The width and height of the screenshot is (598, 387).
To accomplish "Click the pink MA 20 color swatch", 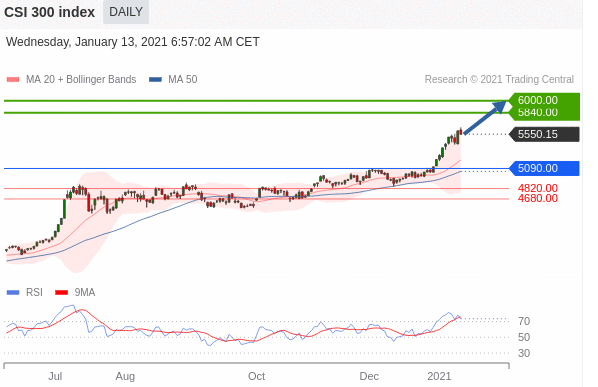I will (x=13, y=80).
